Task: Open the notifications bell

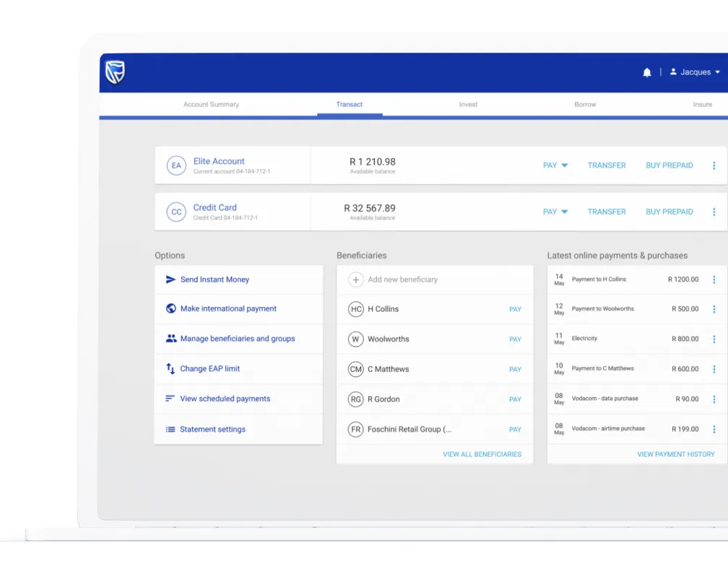Action: 647,72
